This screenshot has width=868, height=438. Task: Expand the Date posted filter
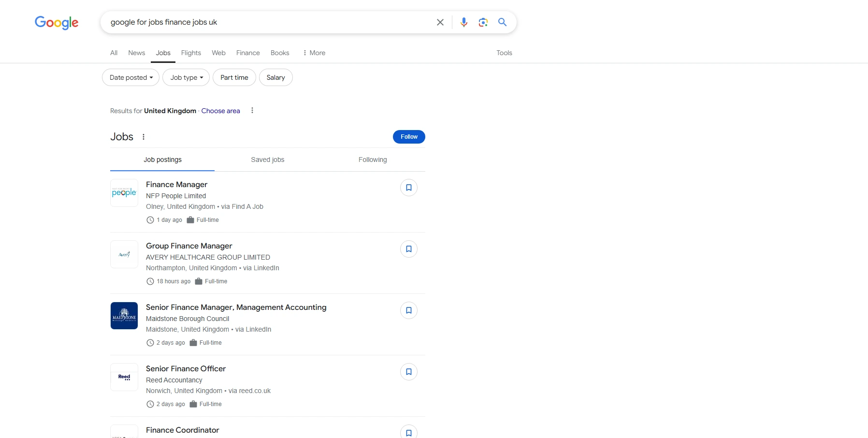(x=130, y=77)
